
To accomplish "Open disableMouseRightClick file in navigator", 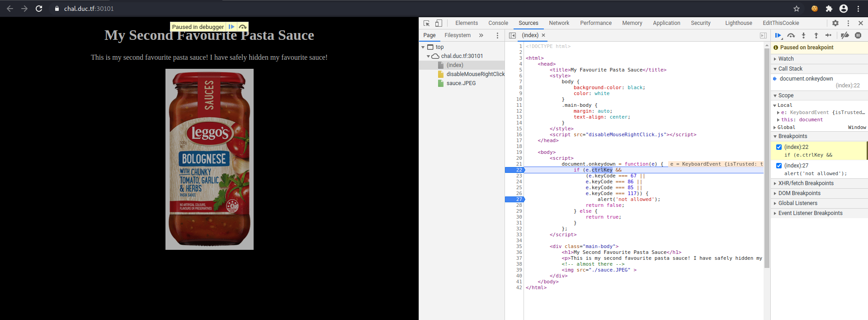I will [x=475, y=74].
